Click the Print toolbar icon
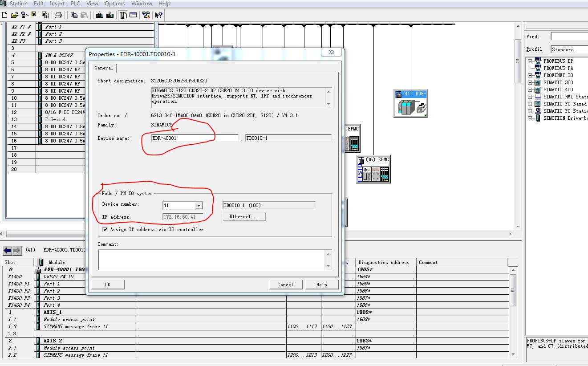Viewport: 588px width, 366px height. tap(58, 15)
